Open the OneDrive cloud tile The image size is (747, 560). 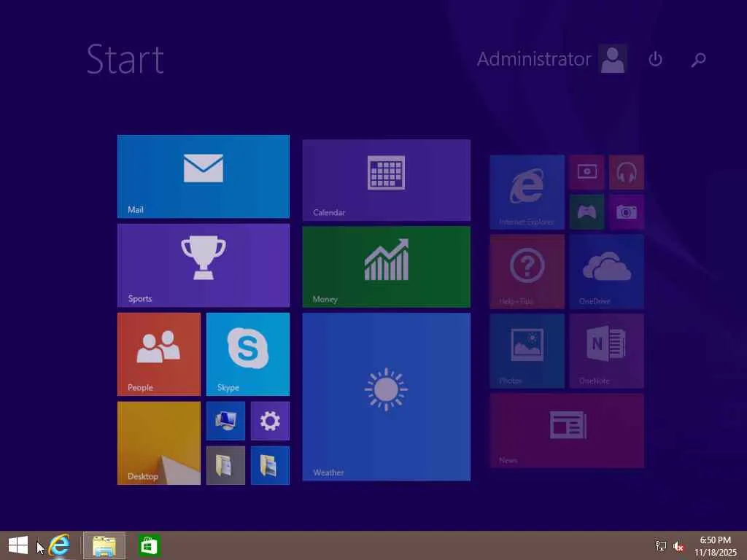[x=607, y=271]
